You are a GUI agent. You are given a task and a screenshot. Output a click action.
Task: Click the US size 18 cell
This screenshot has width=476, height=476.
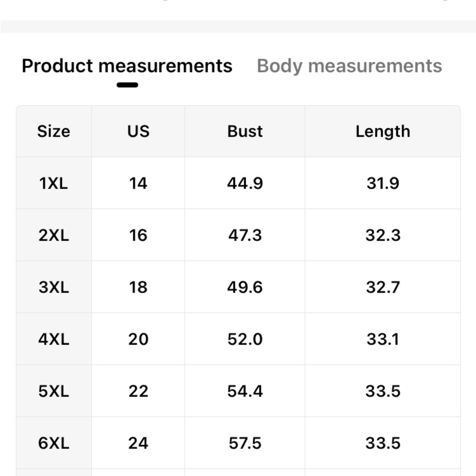click(x=138, y=287)
